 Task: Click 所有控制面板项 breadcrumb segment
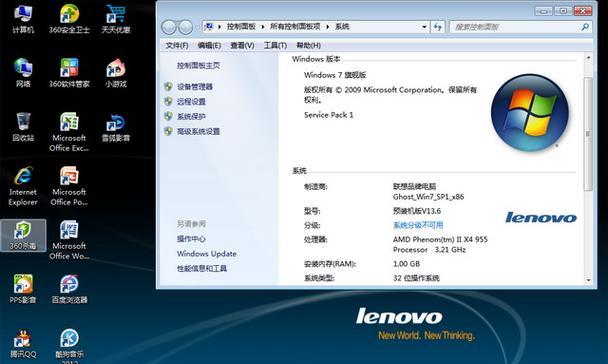point(295,26)
